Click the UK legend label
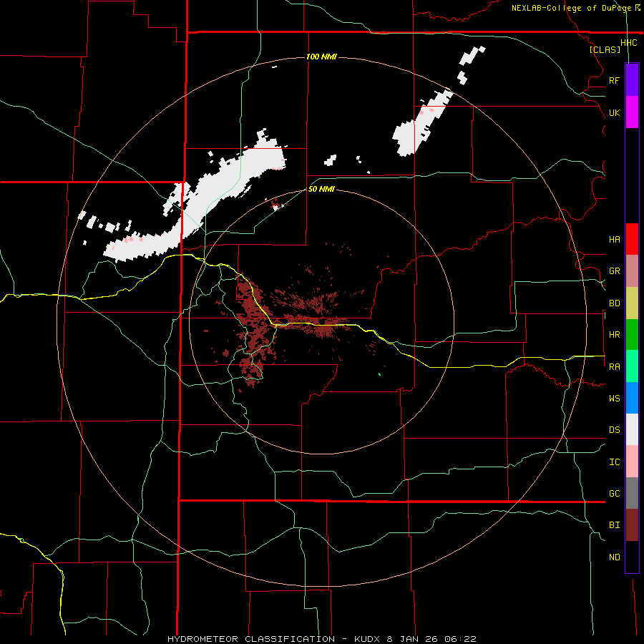 pyautogui.click(x=614, y=112)
